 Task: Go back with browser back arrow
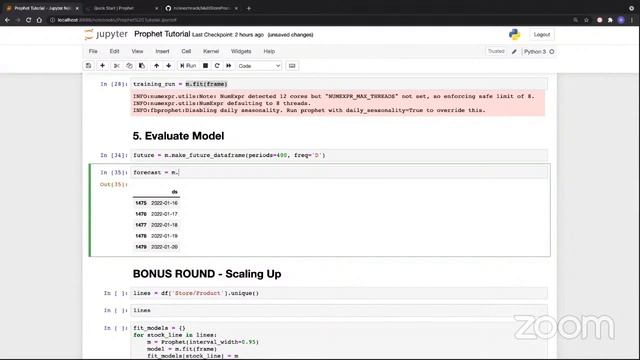(x=7, y=20)
